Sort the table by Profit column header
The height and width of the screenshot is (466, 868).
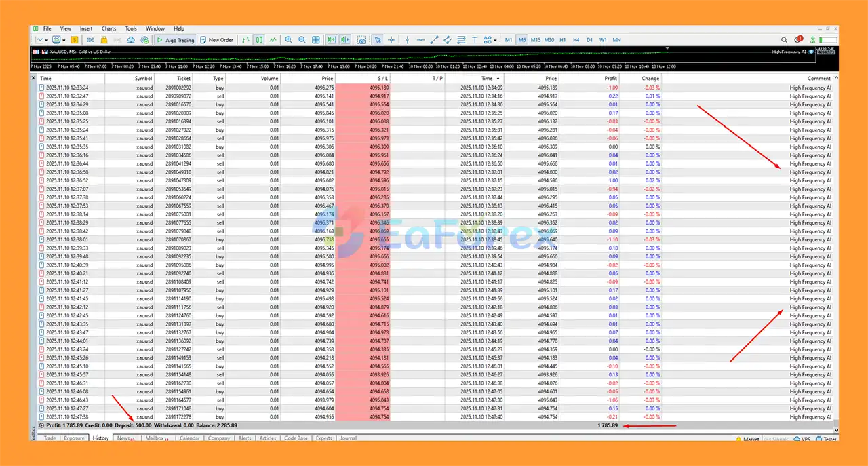610,79
